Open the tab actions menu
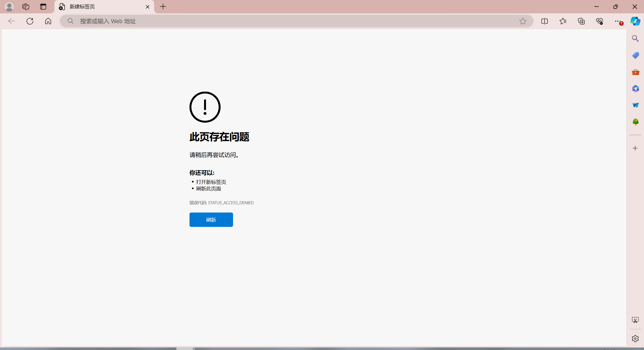The image size is (644, 350). point(43,7)
